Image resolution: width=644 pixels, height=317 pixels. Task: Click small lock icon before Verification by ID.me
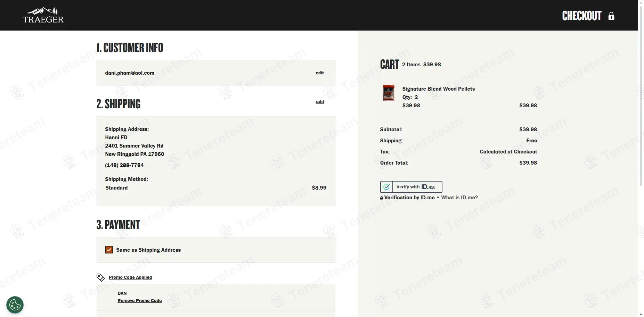[382, 198]
